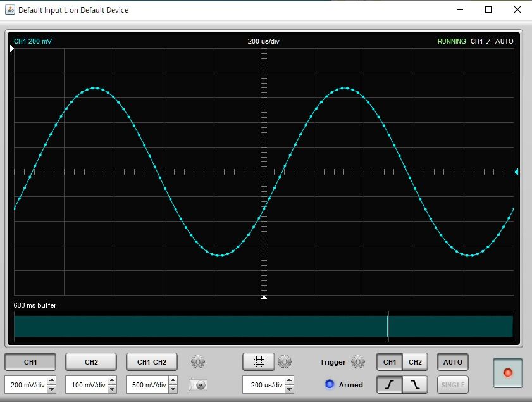Open channel settings gear icon
This screenshot has height=402, width=532.
(x=198, y=361)
